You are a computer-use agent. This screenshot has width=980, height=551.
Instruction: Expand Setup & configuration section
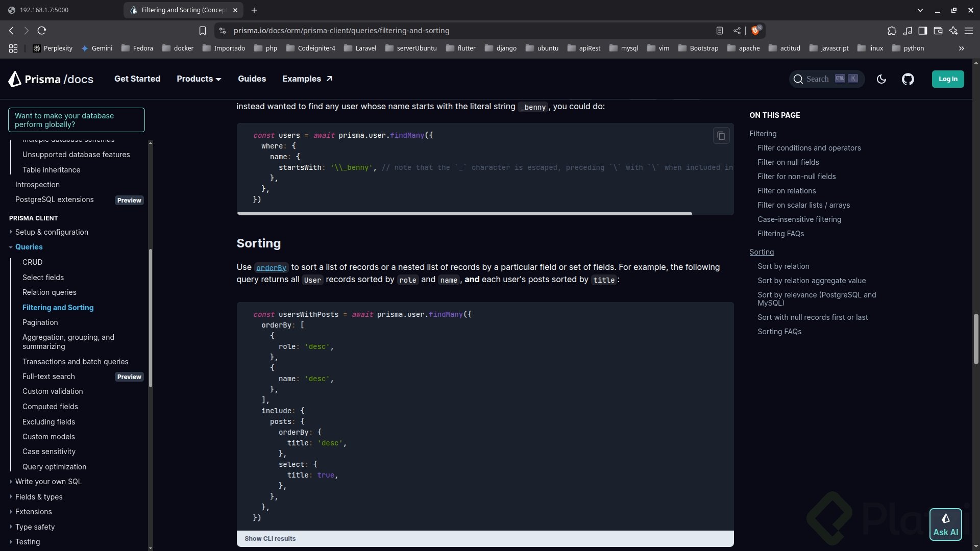[x=11, y=232]
